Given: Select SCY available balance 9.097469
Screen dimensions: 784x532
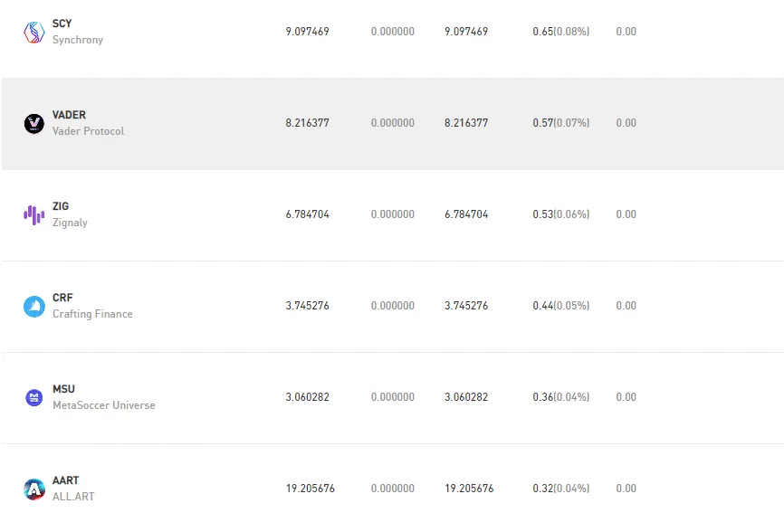Looking at the screenshot, I should click(x=466, y=32).
